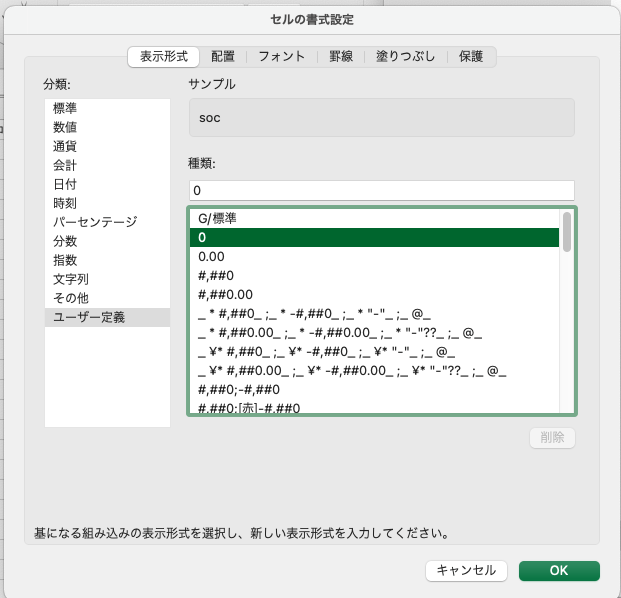Select the #,##0.00 format
Screen dimensions: 621x598
374,295
